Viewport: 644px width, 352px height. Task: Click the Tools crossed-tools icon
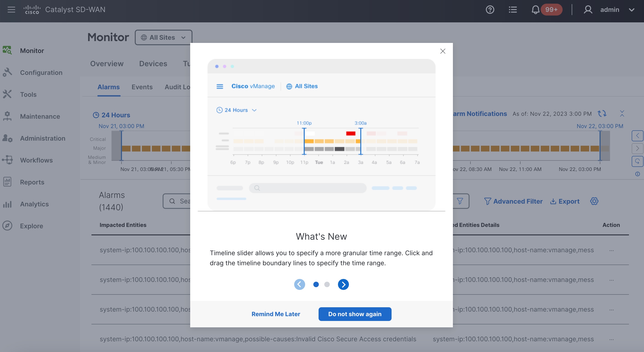click(x=7, y=94)
